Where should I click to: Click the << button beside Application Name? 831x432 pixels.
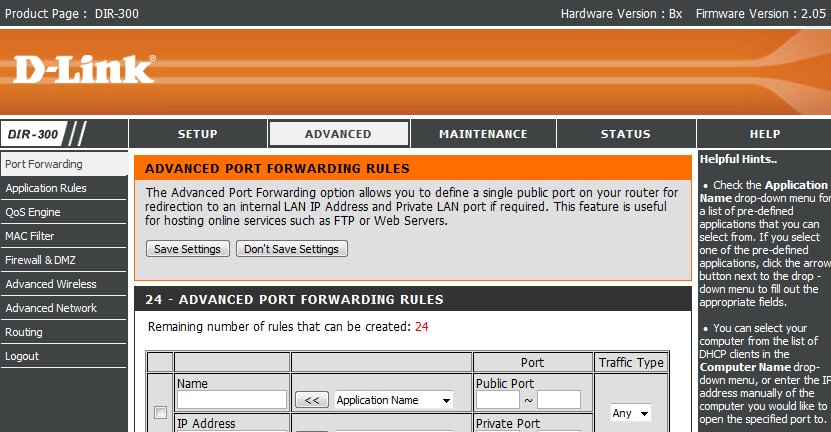click(312, 400)
